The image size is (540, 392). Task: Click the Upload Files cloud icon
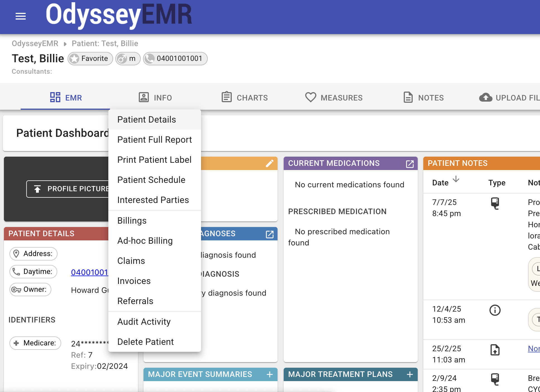(486, 97)
